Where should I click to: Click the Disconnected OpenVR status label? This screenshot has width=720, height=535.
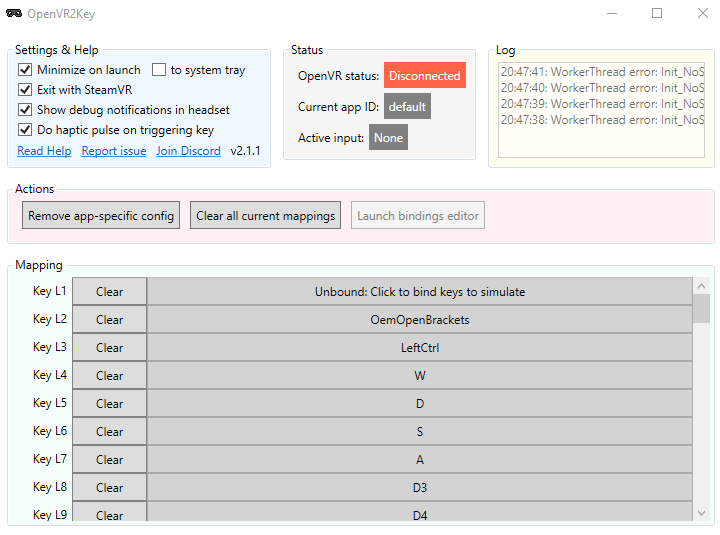pyautogui.click(x=424, y=76)
